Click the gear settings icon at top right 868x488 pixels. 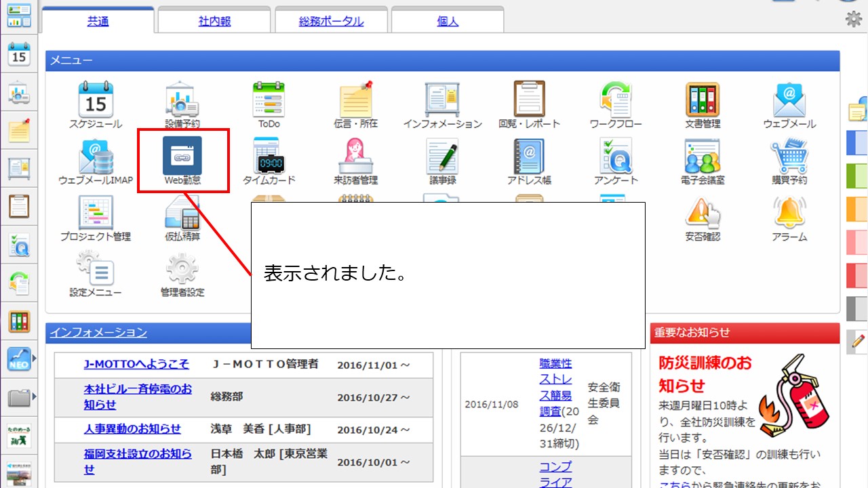tap(853, 19)
